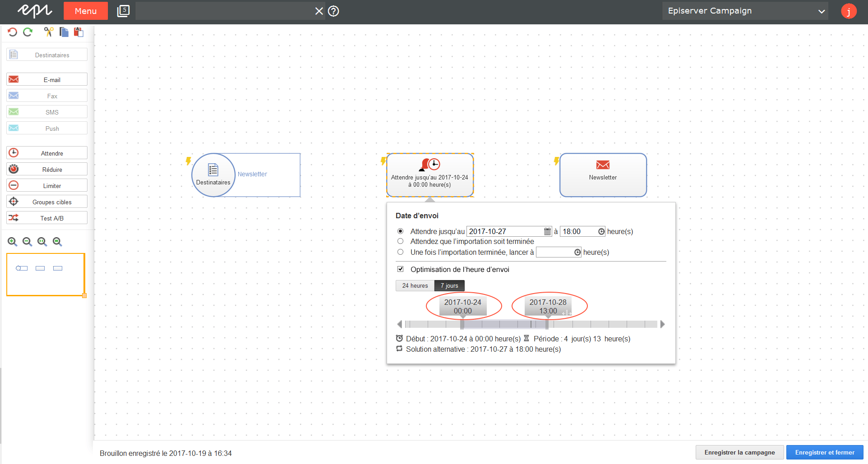Click lightning bolt beside Destinataires node
Viewport: 868px width, 464px height.
pyautogui.click(x=189, y=161)
